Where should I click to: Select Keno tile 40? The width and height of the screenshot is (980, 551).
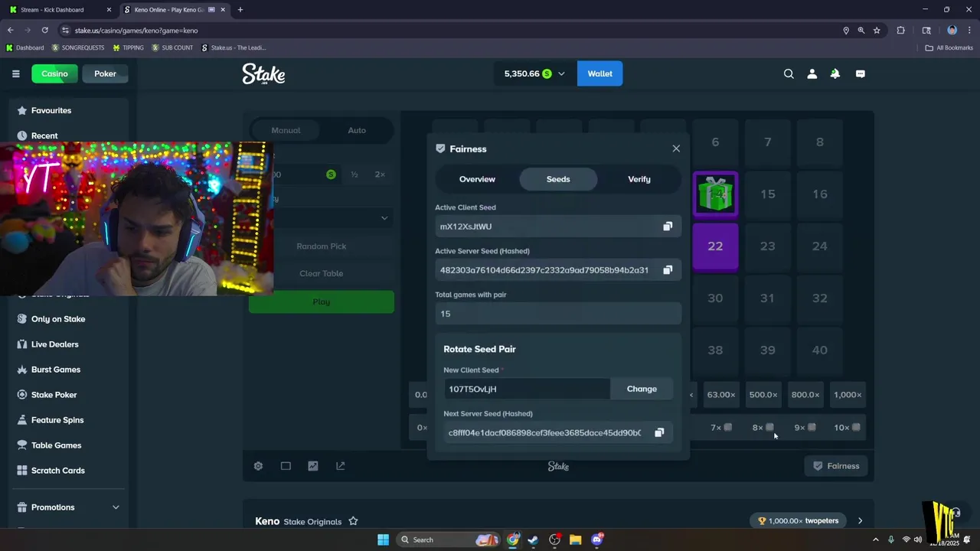(x=819, y=350)
